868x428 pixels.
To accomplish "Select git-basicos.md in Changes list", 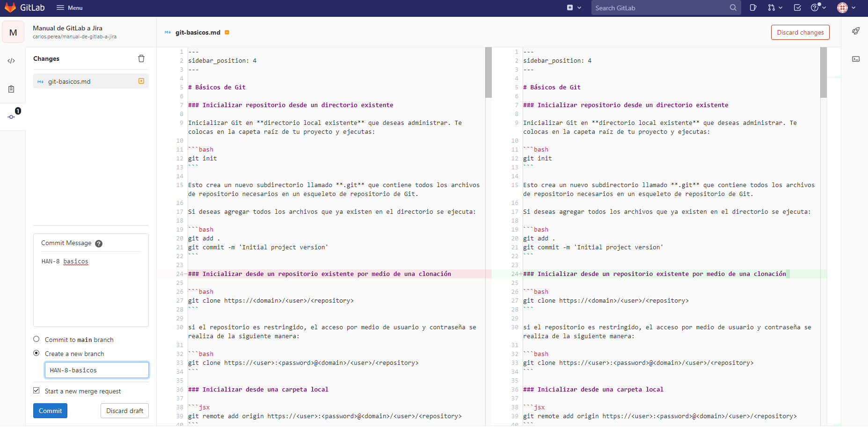I will [91, 81].
